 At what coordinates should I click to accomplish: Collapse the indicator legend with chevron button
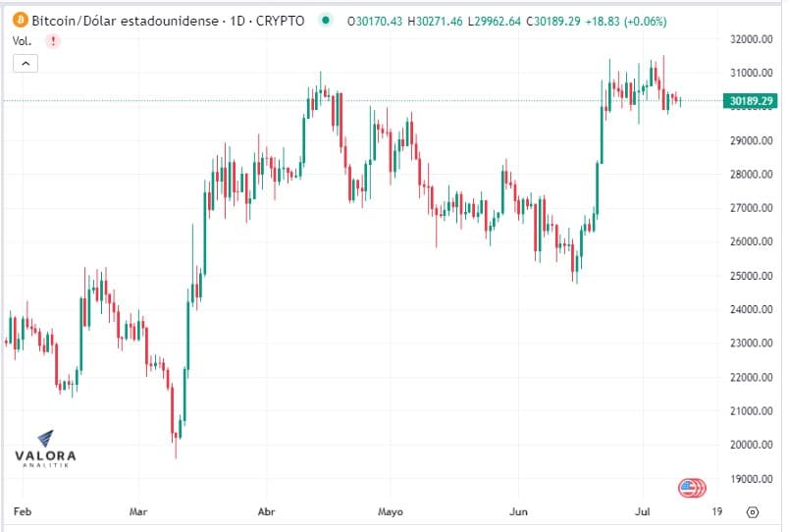coord(26,64)
